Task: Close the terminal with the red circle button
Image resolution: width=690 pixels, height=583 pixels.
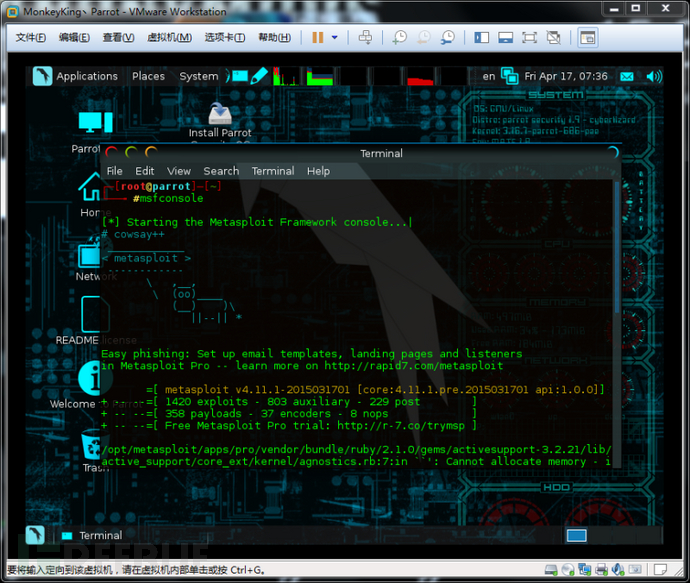Action: [111, 152]
